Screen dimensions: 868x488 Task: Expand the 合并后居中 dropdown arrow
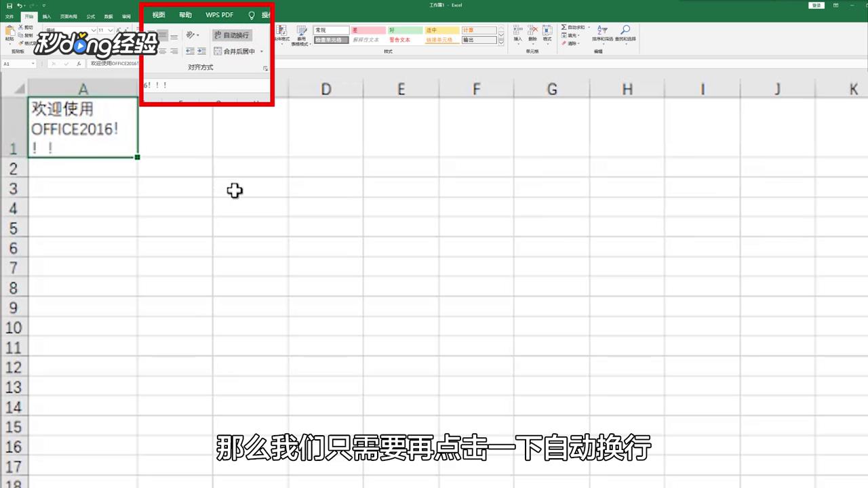point(262,52)
